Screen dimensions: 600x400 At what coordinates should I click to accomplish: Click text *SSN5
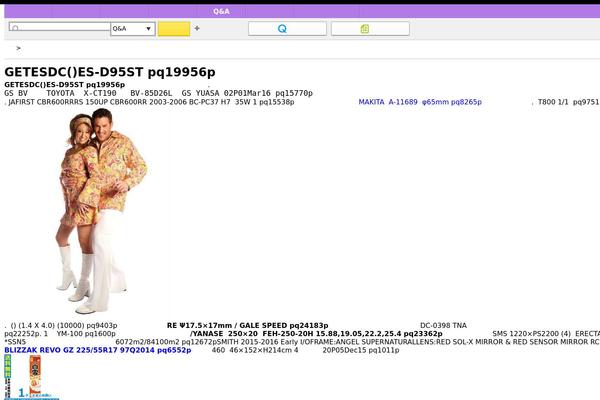click(x=15, y=341)
